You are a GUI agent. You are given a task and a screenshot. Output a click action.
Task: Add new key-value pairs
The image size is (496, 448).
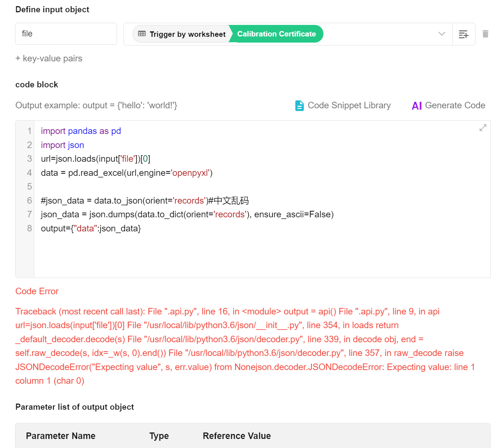tap(49, 58)
